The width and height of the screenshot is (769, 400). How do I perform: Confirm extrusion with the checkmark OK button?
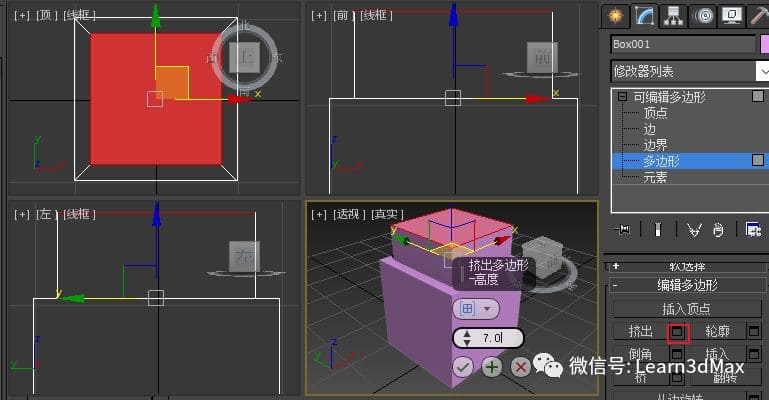pos(462,367)
